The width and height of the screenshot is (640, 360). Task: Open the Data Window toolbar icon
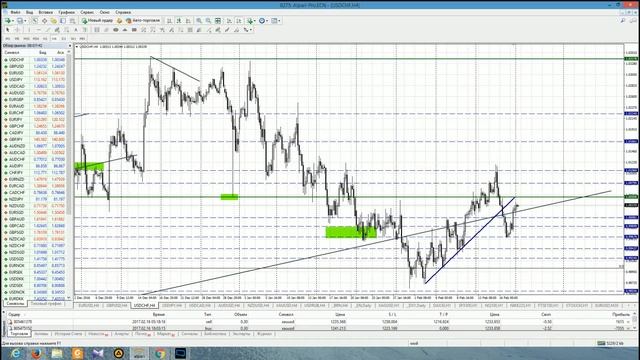coord(44,20)
